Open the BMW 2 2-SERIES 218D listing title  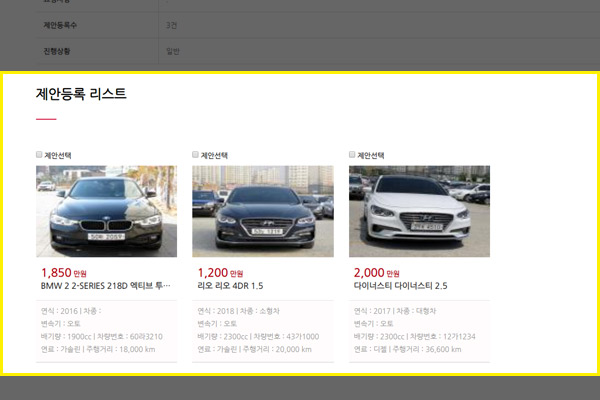coord(106,286)
